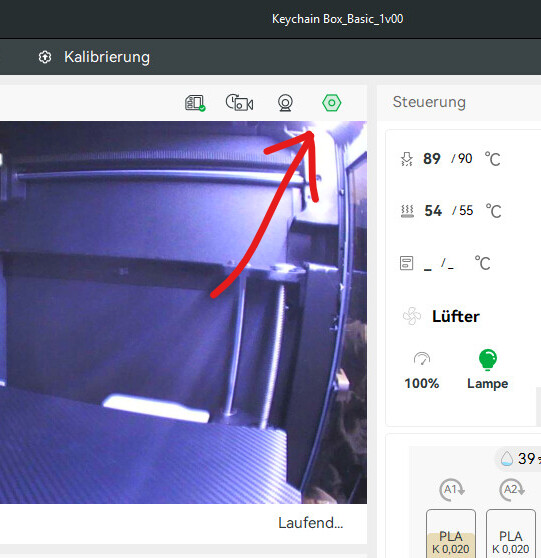This screenshot has width=541, height=558.
Task: Select the A2 filament slot icon
Action: point(511,490)
